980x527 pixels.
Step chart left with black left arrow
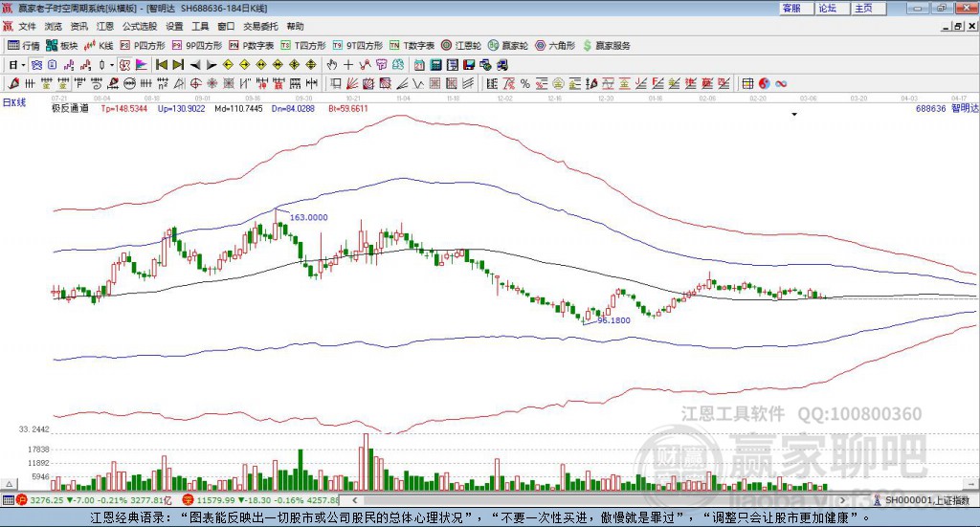[195, 65]
